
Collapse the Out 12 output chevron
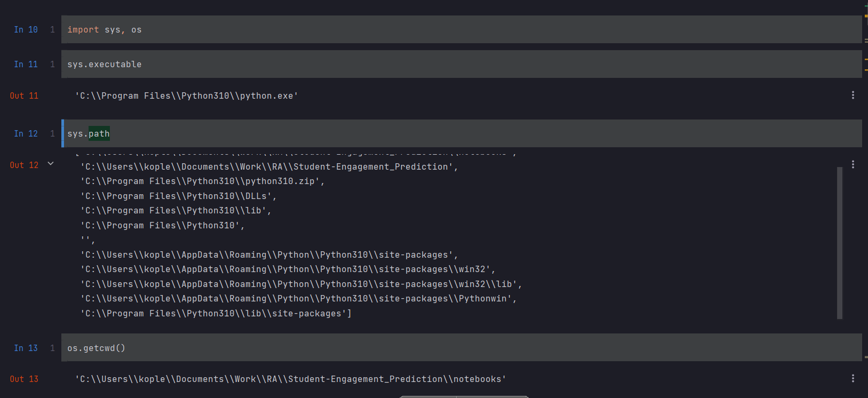(51, 164)
